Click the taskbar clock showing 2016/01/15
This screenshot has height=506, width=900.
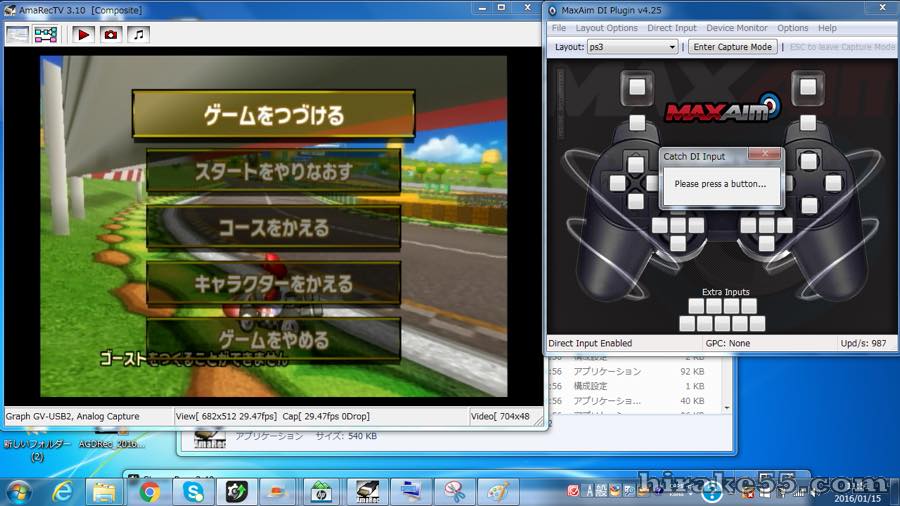(856, 493)
